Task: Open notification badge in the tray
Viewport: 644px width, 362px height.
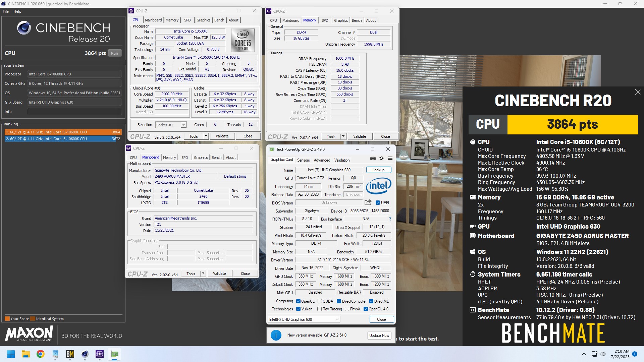Action: coord(635,354)
